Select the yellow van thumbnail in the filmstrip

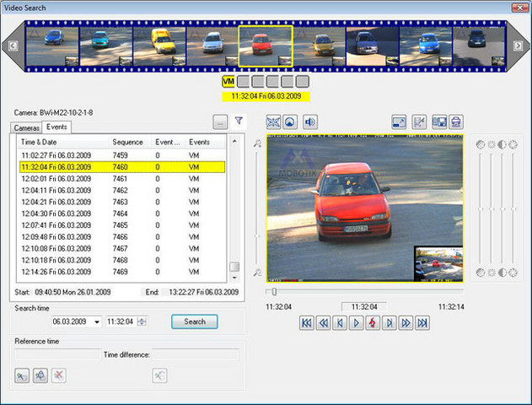(160, 45)
